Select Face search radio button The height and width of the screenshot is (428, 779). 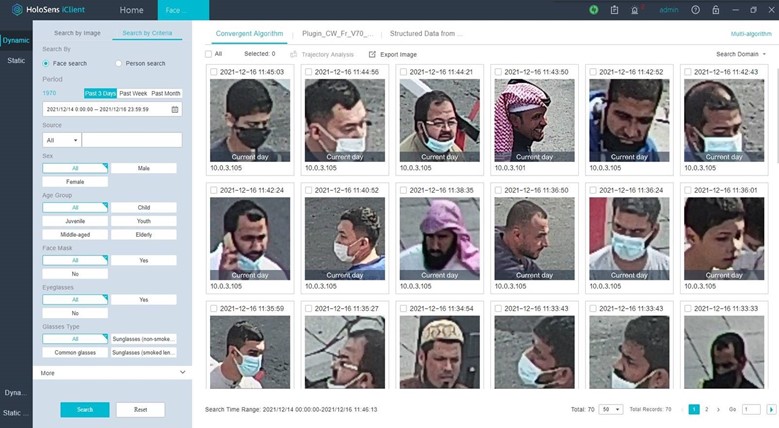pos(46,64)
